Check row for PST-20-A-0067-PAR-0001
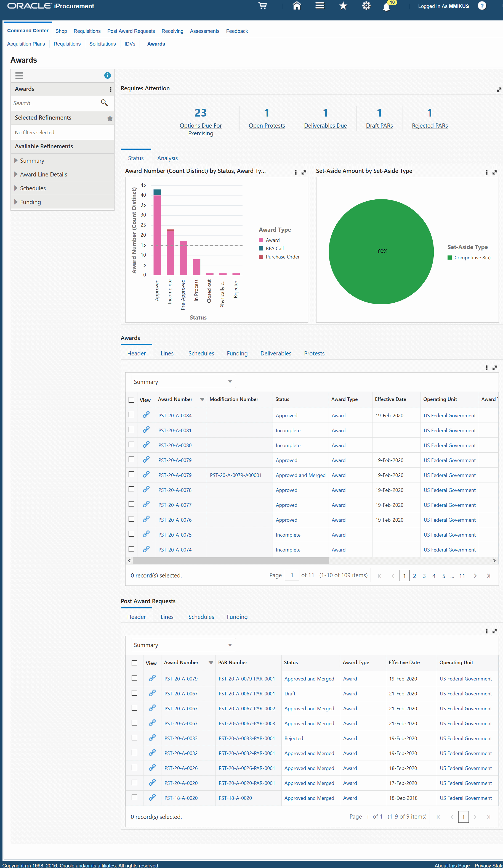Viewport: 503px width, 868px height. 135,693
